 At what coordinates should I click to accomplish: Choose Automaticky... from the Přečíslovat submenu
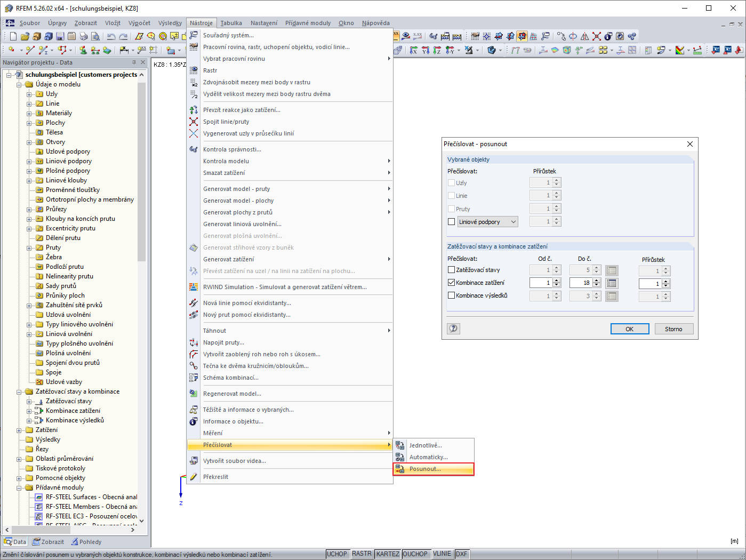pos(434,457)
